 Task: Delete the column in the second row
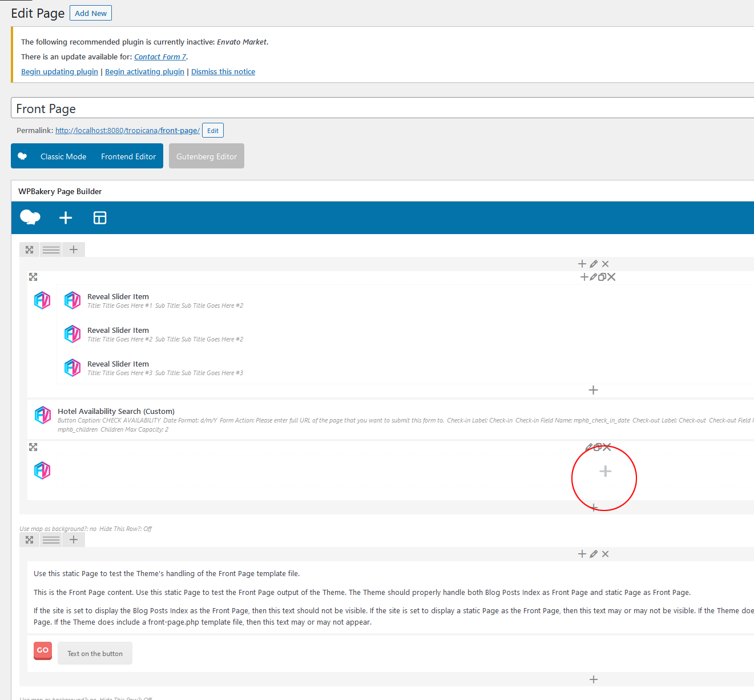[x=606, y=554]
